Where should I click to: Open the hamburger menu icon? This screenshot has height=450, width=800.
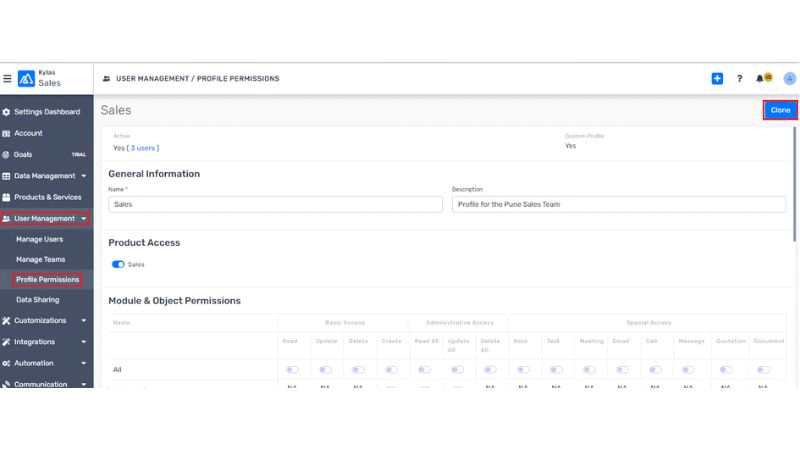[7, 79]
